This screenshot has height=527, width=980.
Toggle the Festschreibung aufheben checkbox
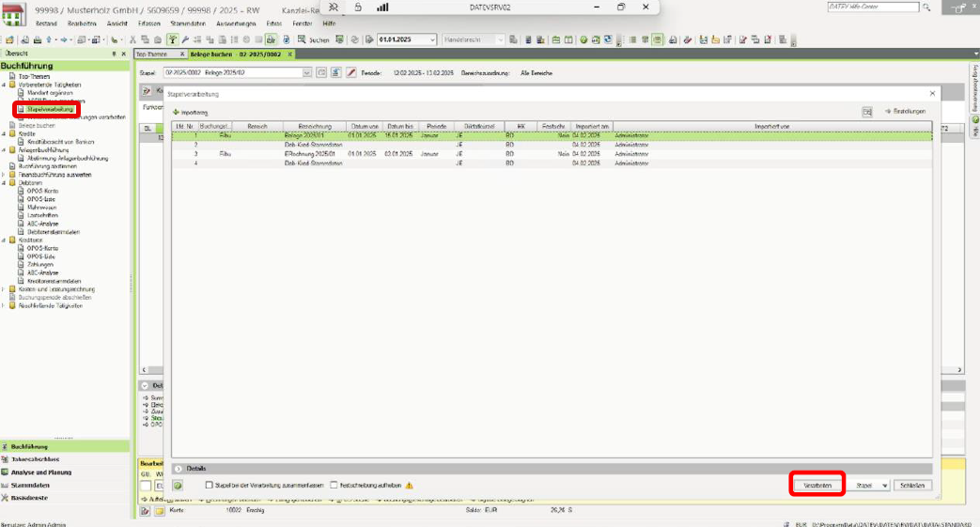pos(334,485)
